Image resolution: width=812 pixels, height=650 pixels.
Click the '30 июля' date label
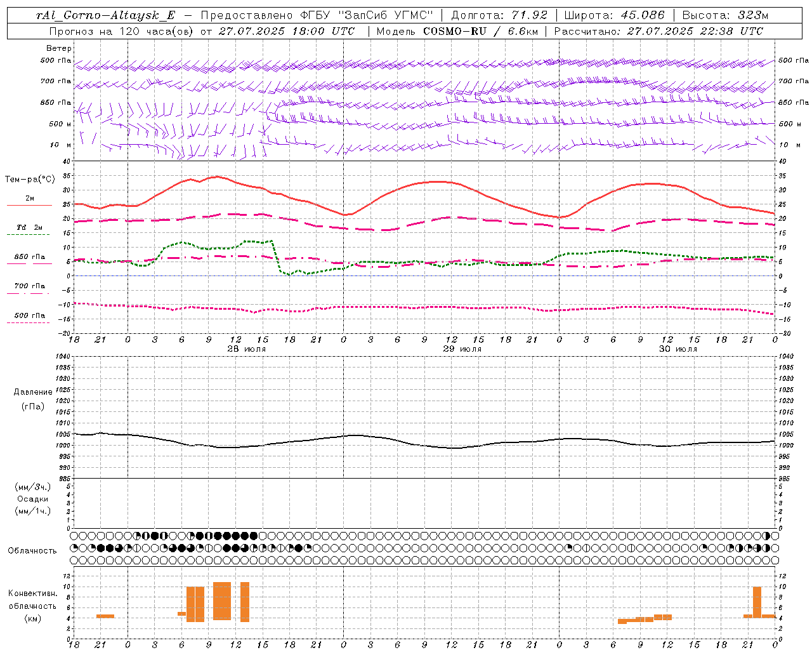point(678,349)
